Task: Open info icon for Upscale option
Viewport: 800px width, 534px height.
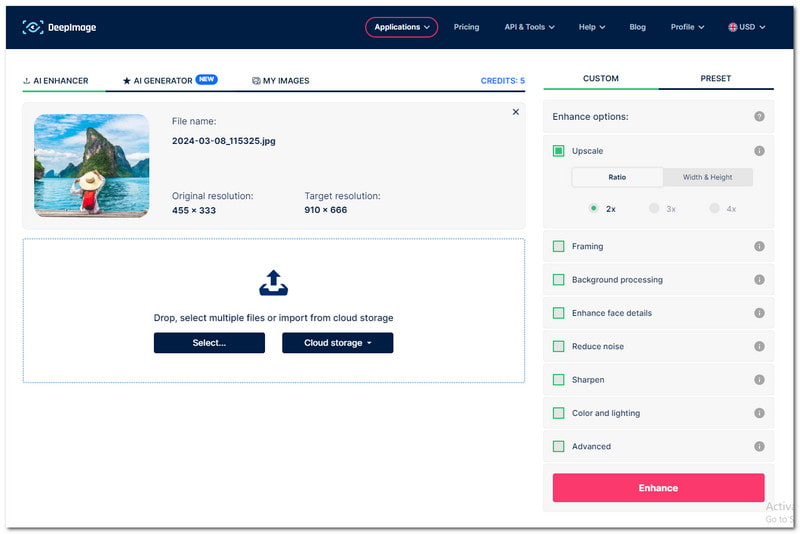Action: pyautogui.click(x=759, y=151)
